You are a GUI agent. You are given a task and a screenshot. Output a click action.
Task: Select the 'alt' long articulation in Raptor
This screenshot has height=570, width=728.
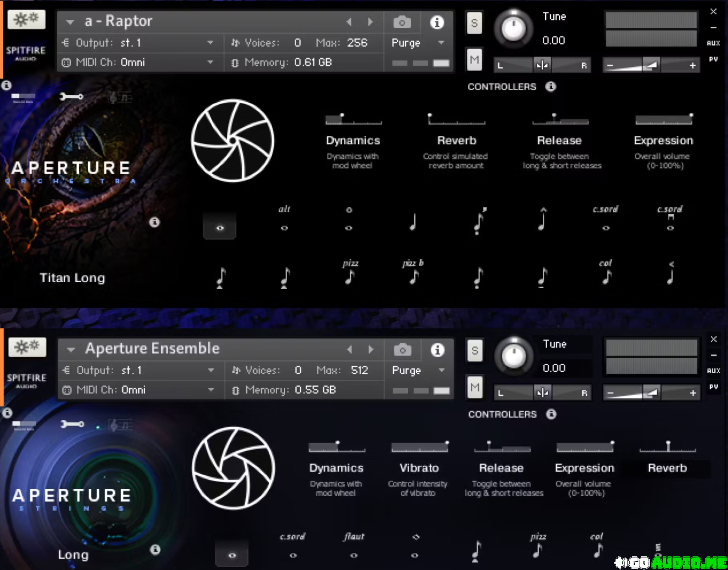pos(284,219)
